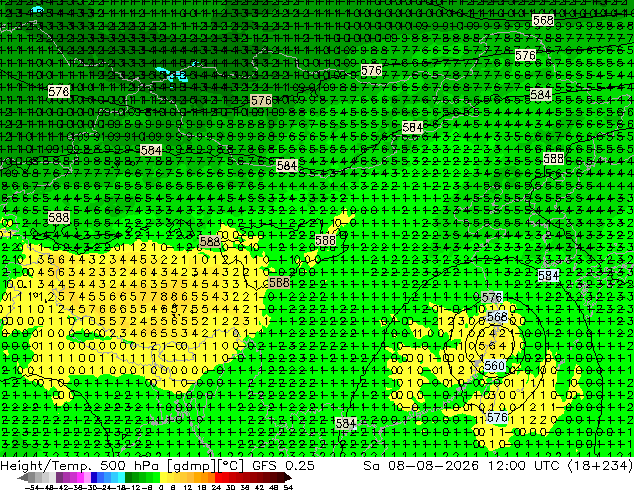Click the '[°C]' unit text
Viewport: 634px width, 490px height.
230,466
